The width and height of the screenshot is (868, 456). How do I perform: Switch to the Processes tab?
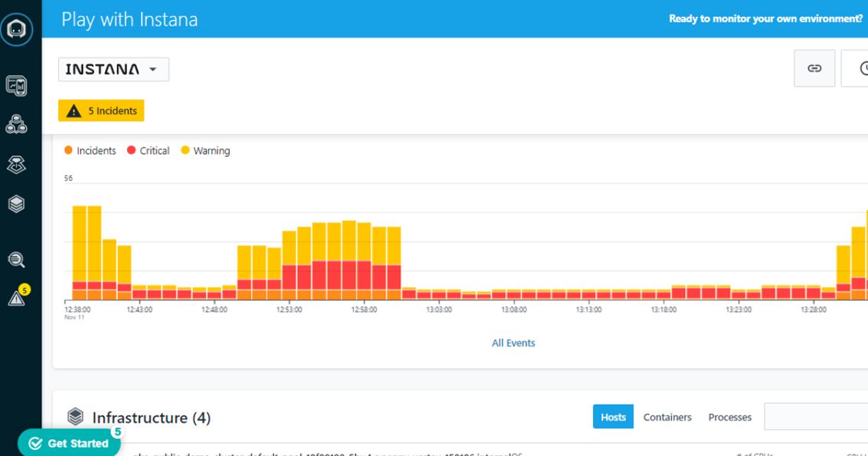click(729, 417)
